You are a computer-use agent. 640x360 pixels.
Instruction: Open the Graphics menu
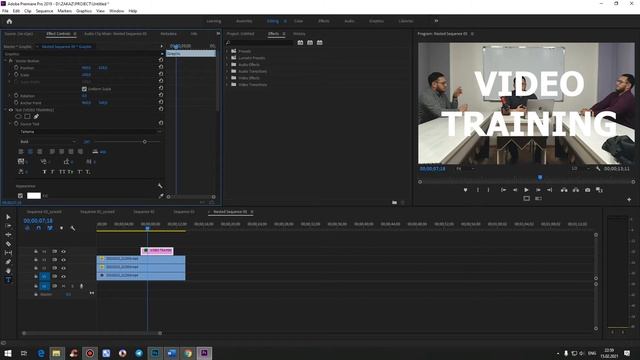point(84,11)
